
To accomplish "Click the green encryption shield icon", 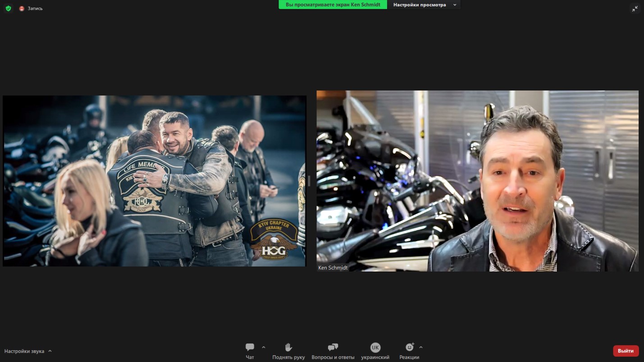I will coord(8,8).
